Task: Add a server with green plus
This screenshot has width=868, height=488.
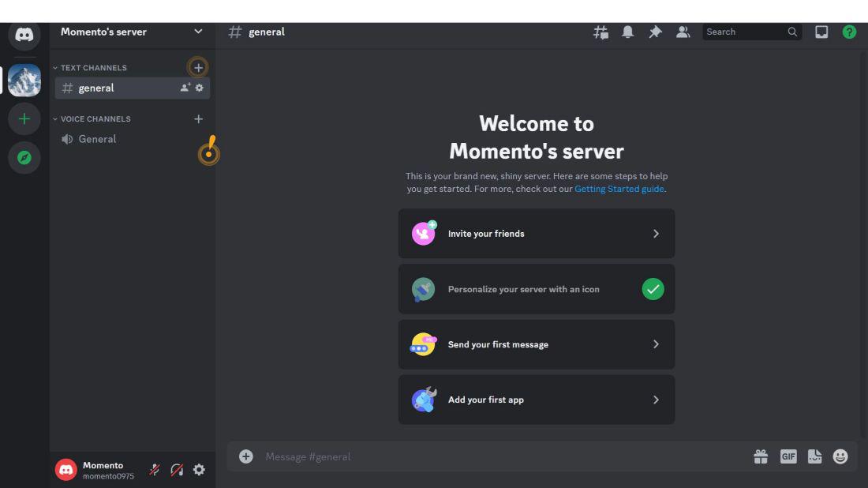Action: pyautogui.click(x=24, y=118)
